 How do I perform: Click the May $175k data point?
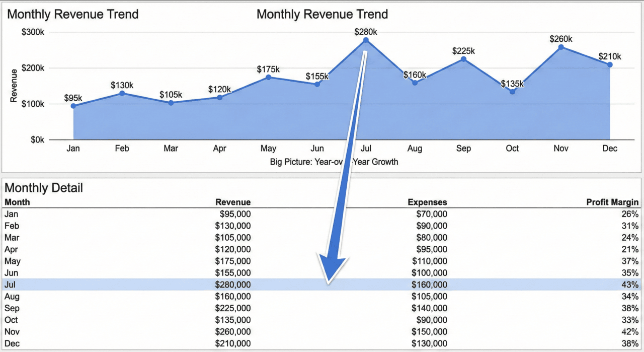tap(268, 77)
